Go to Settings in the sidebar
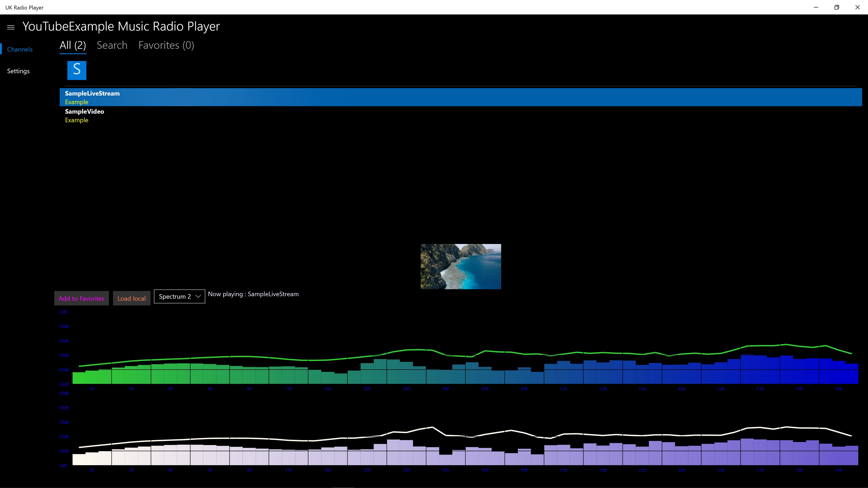Image resolution: width=868 pixels, height=488 pixels. coord(19,71)
